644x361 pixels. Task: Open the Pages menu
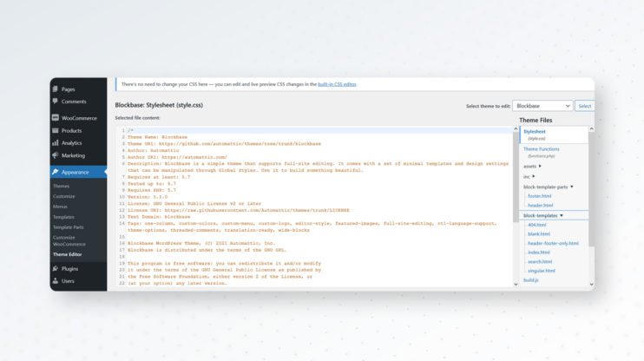[69, 89]
